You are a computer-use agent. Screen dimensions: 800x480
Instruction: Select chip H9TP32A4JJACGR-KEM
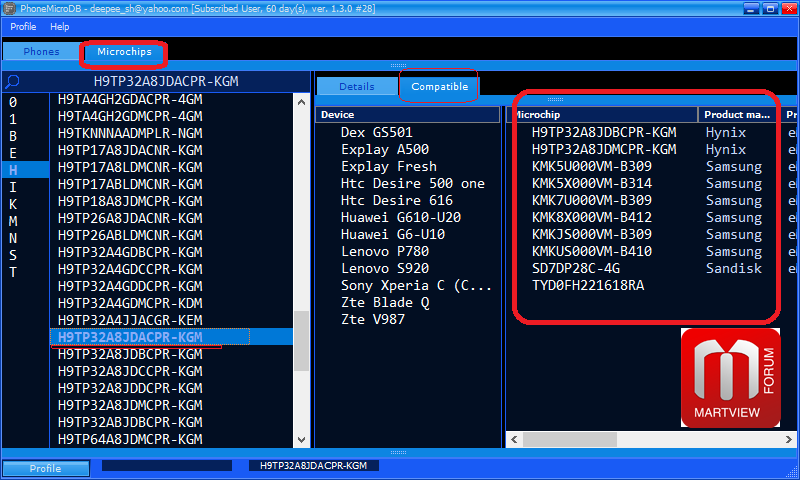pyautogui.click(x=130, y=320)
